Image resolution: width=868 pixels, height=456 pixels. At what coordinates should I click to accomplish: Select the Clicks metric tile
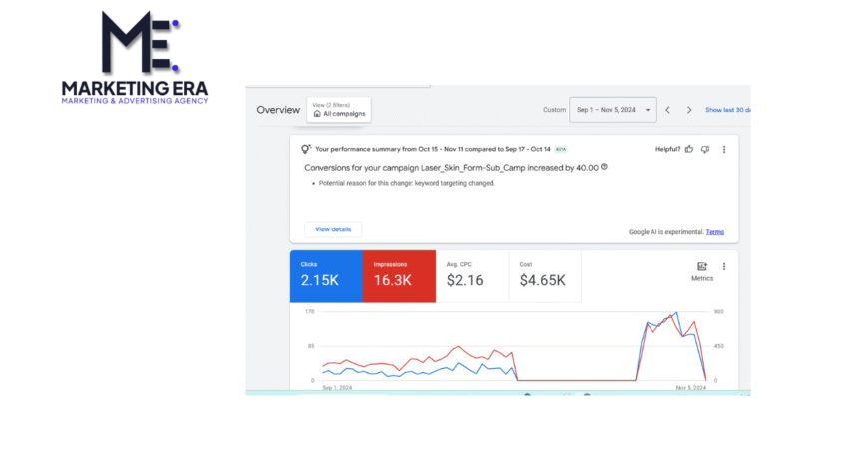click(x=326, y=274)
